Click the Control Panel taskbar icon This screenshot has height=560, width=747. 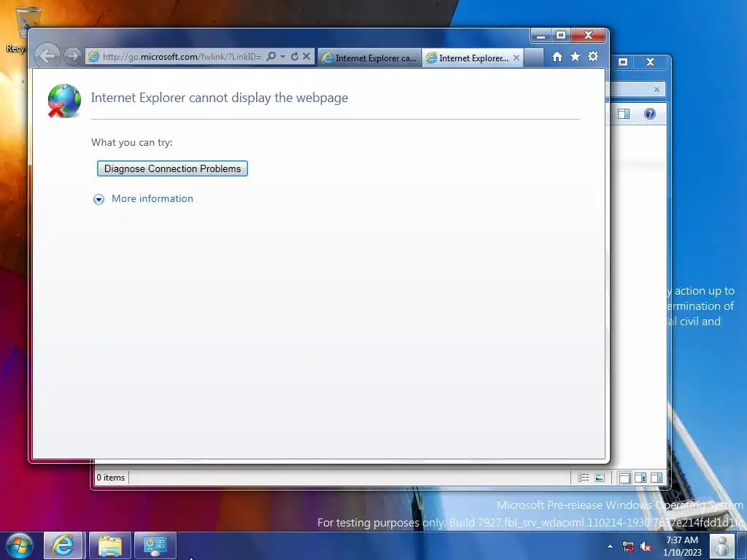(x=155, y=545)
